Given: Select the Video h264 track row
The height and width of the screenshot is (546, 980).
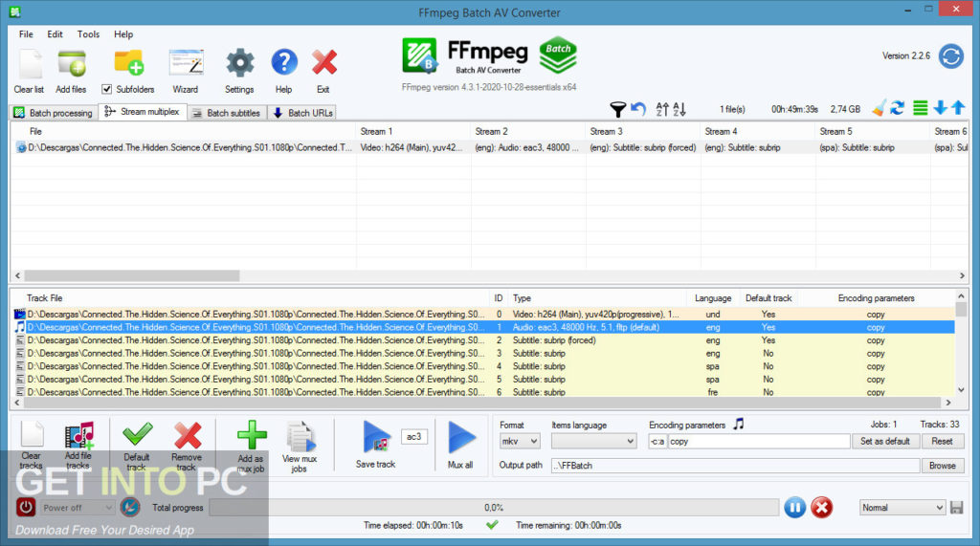Looking at the screenshot, I should click(483, 315).
